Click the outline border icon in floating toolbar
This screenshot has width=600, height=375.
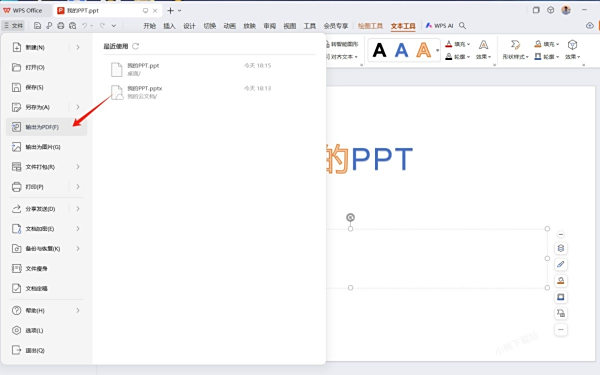coord(561,297)
